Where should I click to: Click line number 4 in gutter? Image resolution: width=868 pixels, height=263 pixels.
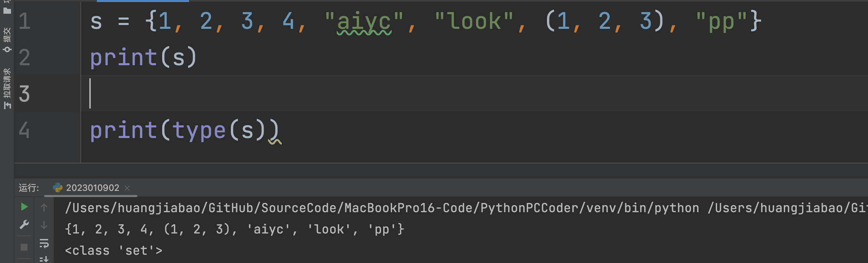coord(24,130)
